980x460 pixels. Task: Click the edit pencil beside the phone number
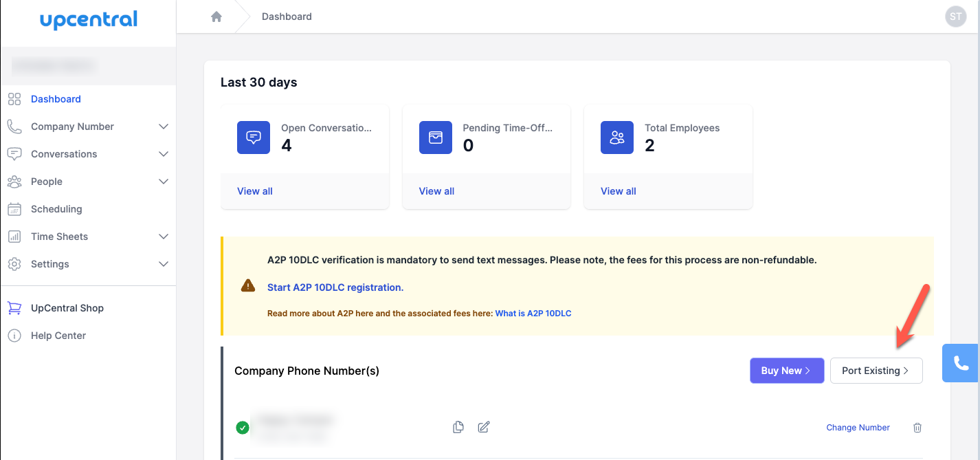[x=483, y=427]
